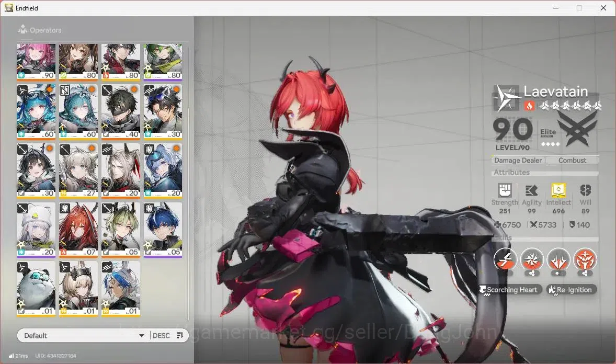
Task: Select the black-haired girl level 30 operator
Action: [x=36, y=171]
